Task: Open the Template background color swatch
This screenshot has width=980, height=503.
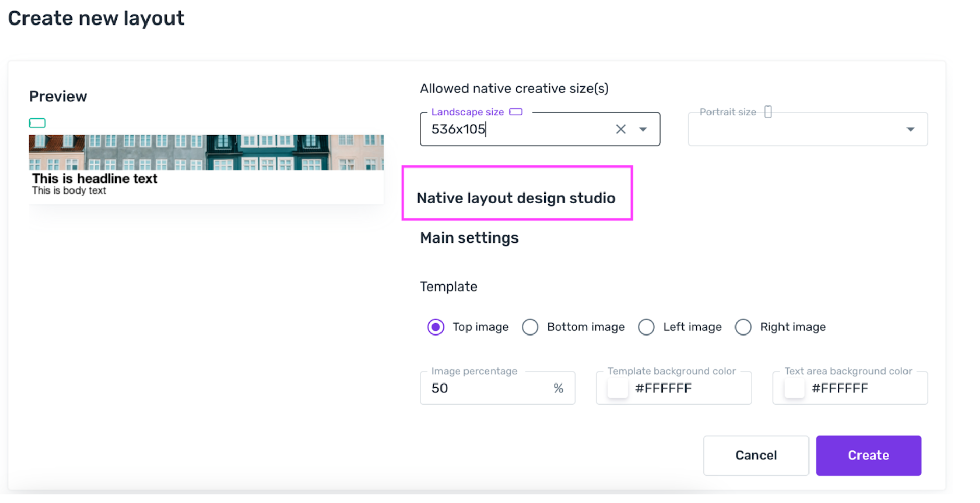Action: pos(618,389)
